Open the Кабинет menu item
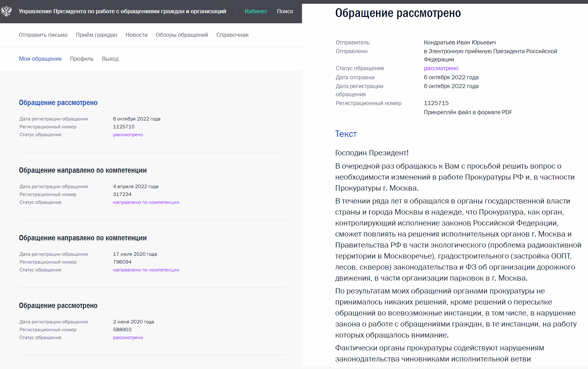Screen dimensions: 588x369 [256, 11]
